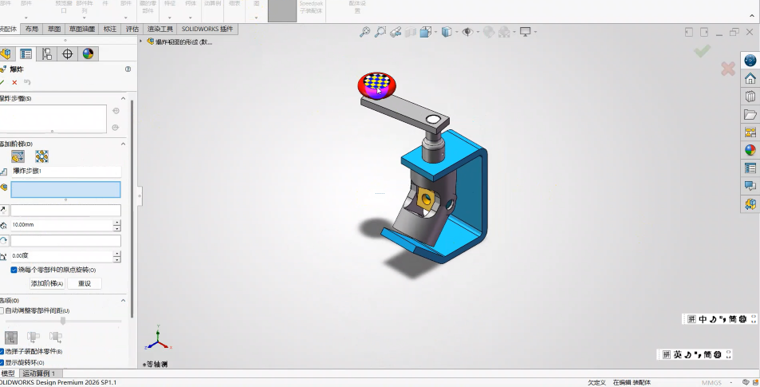Image resolution: width=760 pixels, height=387 pixels.
Task: Cancel with large red X in viewport corner
Action: pos(728,69)
